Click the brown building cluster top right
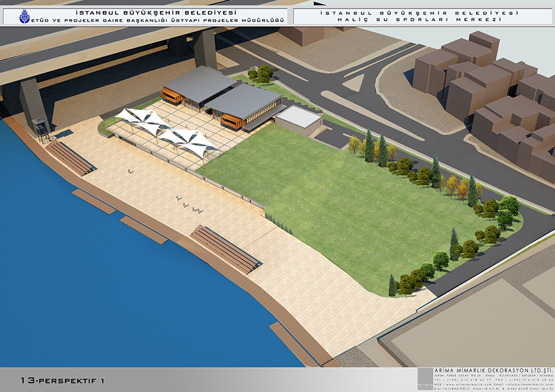The width and height of the screenshot is (555, 392). (497, 98)
